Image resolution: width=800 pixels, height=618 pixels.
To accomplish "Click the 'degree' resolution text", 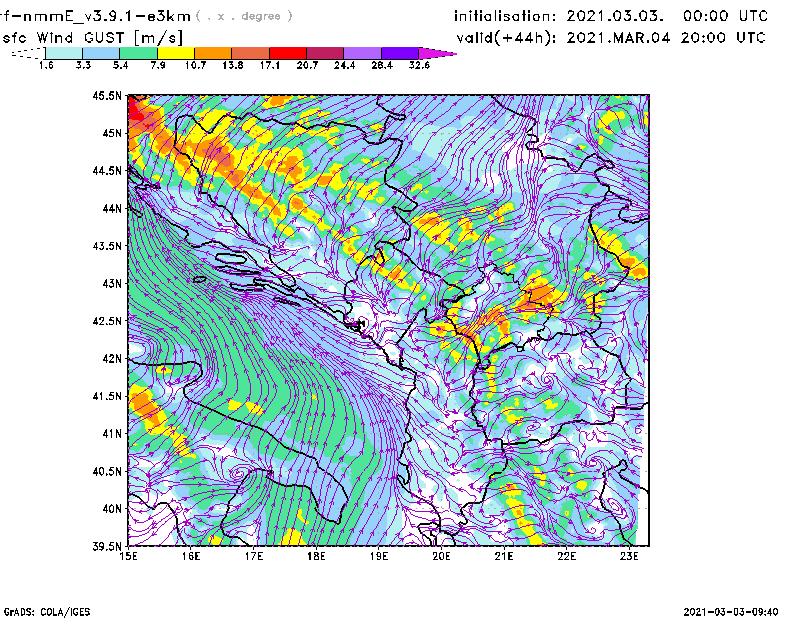I will pos(261,16).
